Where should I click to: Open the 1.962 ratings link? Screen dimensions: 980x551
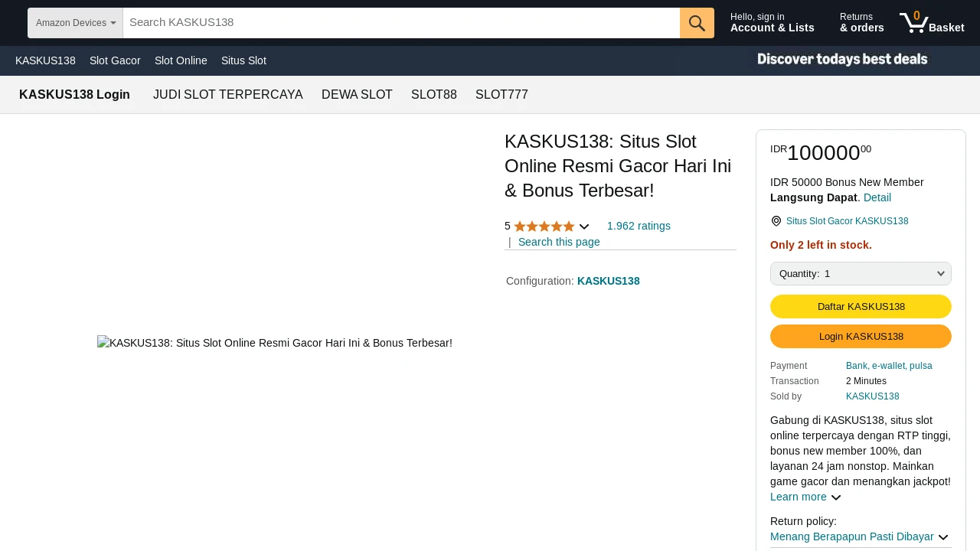(639, 227)
